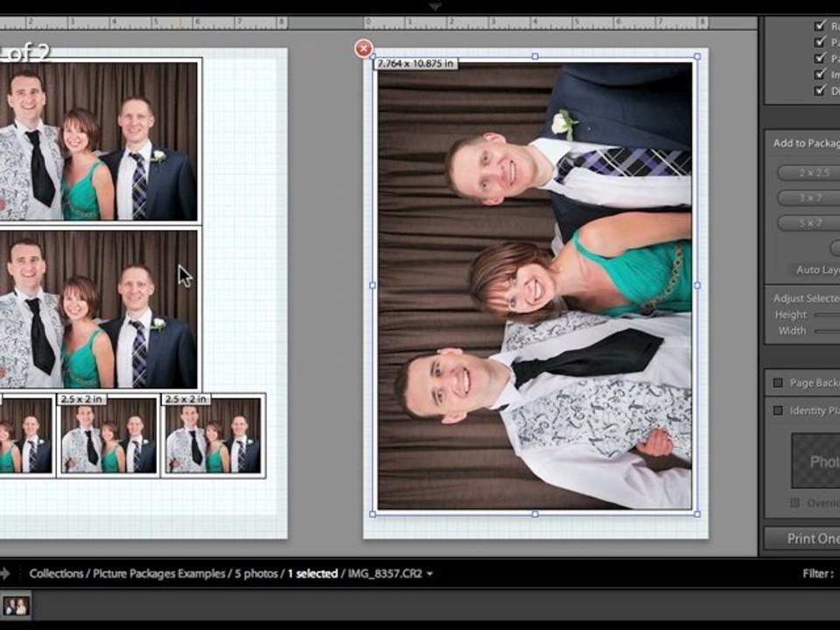Screen dimensions: 840x630
Task: Click the top-right corner handle of selected cell
Action: [697, 56]
